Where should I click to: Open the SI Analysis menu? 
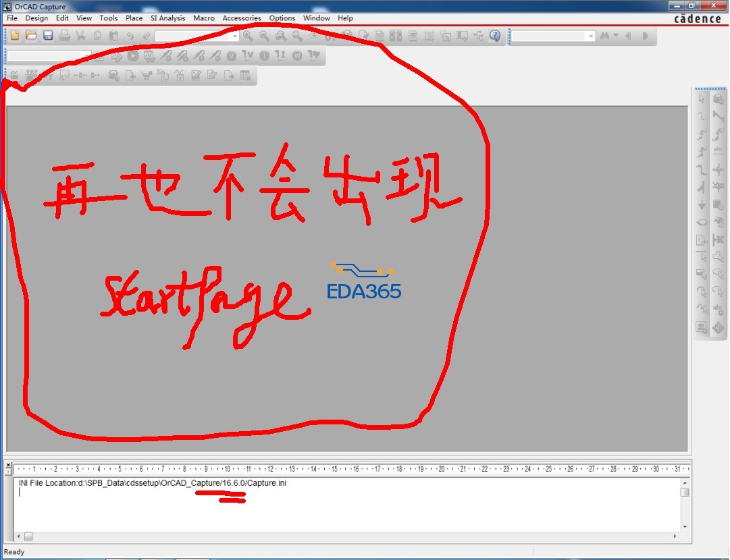[x=167, y=18]
